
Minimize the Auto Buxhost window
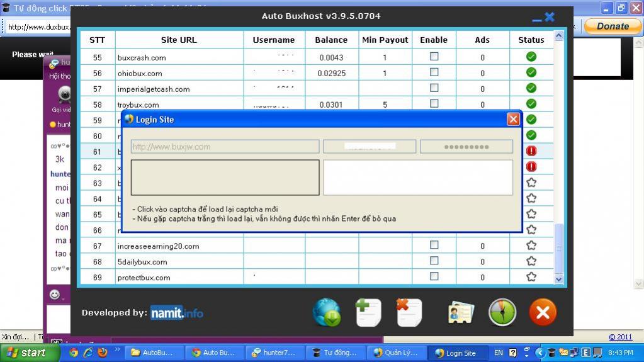[x=536, y=19]
